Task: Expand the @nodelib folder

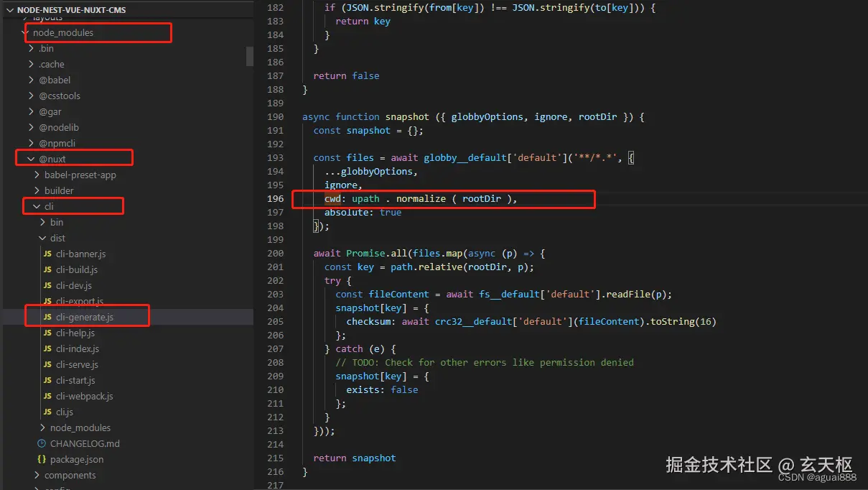Action: coord(31,127)
